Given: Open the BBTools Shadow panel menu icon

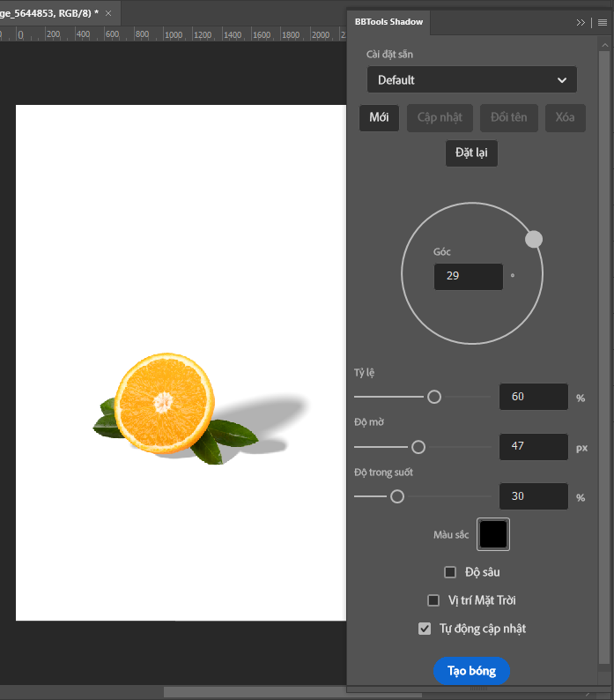Looking at the screenshot, I should 600,22.
